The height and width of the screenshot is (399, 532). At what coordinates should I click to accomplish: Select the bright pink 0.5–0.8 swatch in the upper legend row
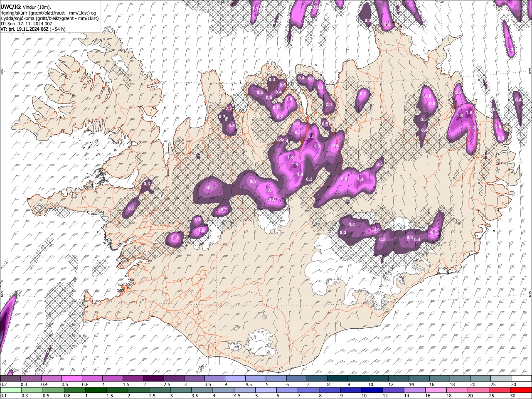[x=71, y=379]
